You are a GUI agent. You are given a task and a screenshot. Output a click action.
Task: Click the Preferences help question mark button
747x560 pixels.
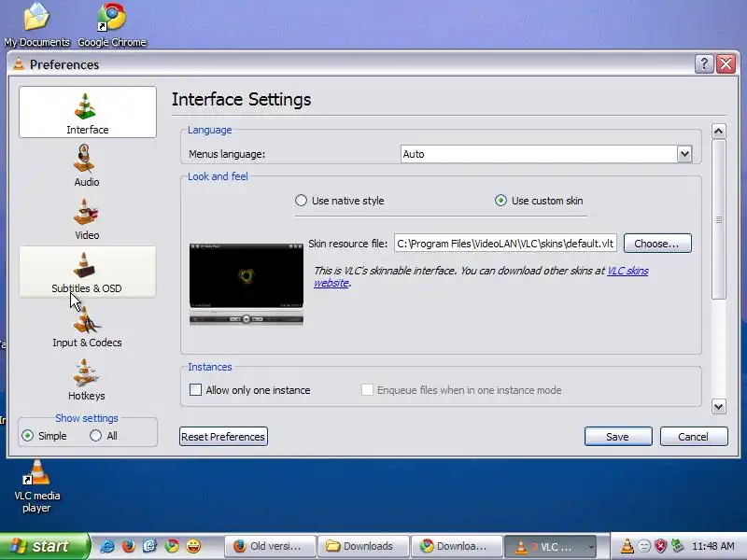704,63
